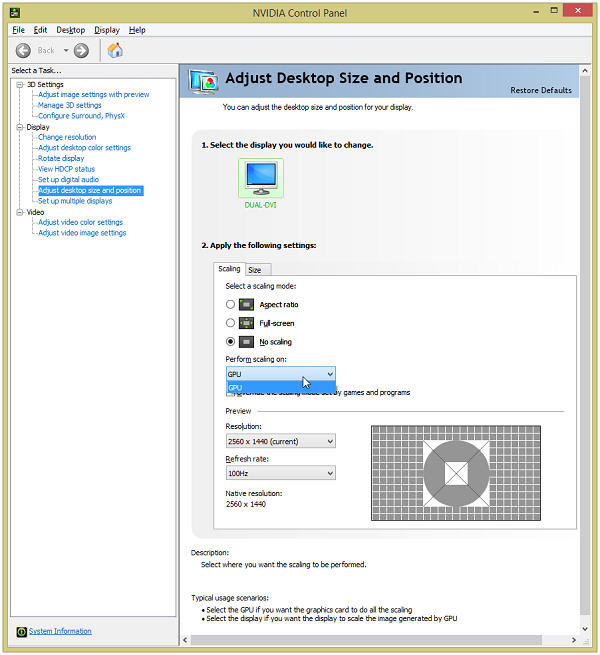
Task: Open System Information link
Action: (x=60, y=631)
